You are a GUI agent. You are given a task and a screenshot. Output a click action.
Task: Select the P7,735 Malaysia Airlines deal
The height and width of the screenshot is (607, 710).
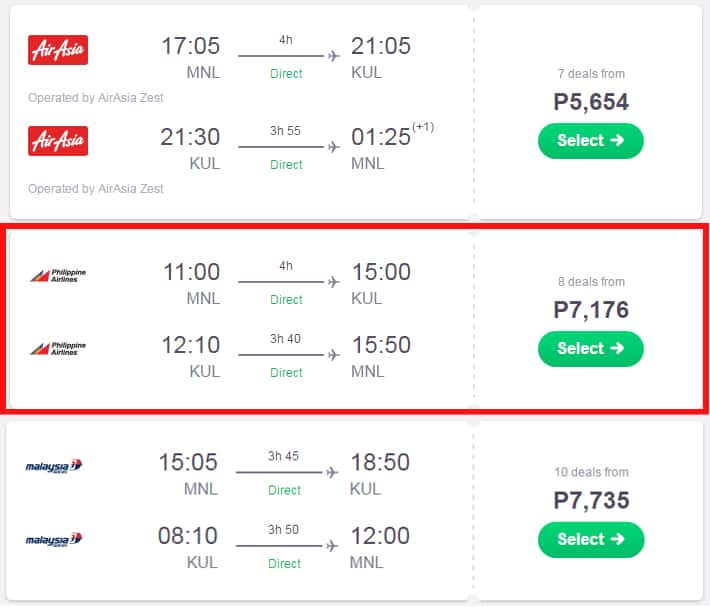point(590,539)
